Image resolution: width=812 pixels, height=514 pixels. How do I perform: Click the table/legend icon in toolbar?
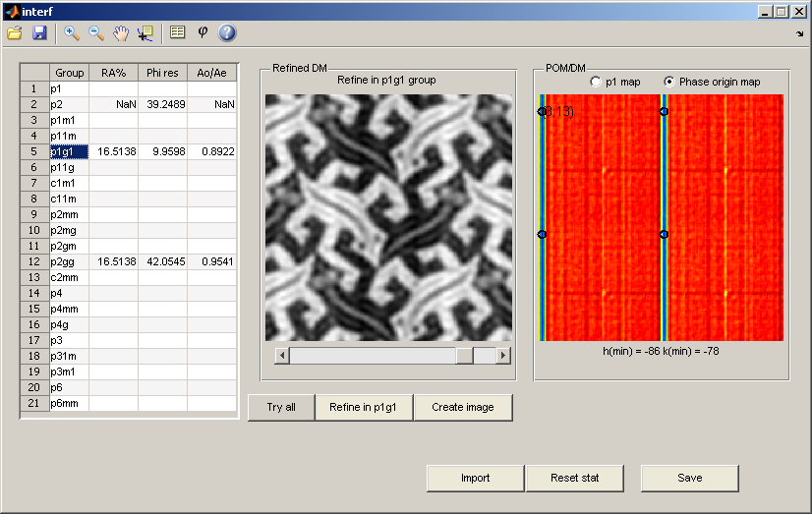[x=177, y=32]
